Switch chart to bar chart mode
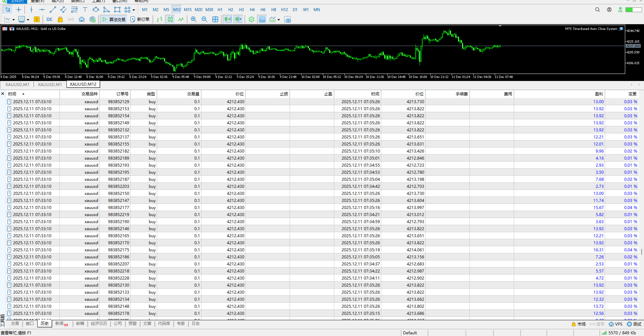 pyautogui.click(x=160, y=19)
